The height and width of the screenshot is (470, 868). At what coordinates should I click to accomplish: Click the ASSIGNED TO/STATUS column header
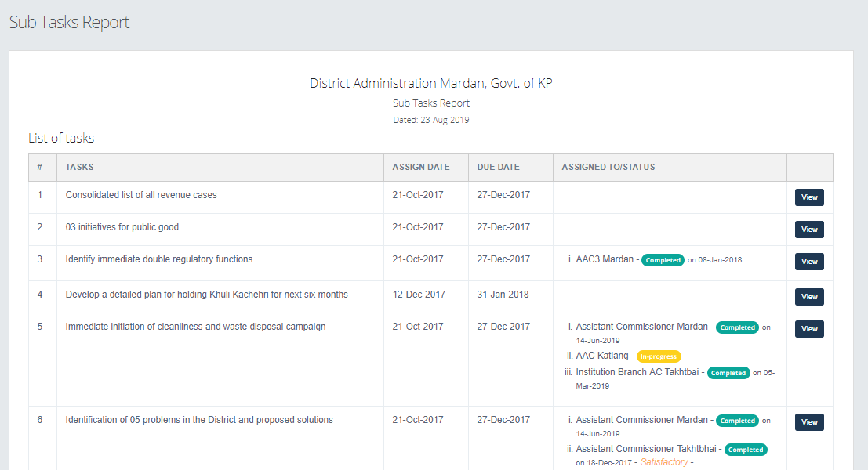point(608,167)
